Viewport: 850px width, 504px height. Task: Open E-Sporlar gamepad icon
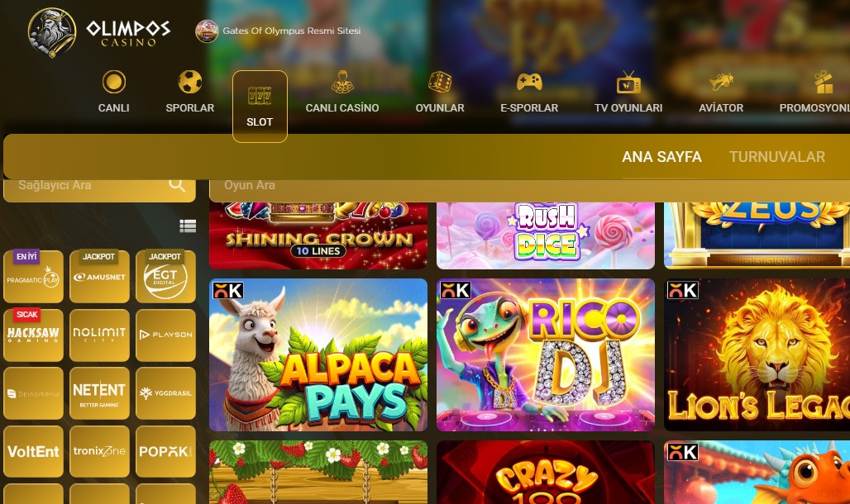pyautogui.click(x=529, y=82)
